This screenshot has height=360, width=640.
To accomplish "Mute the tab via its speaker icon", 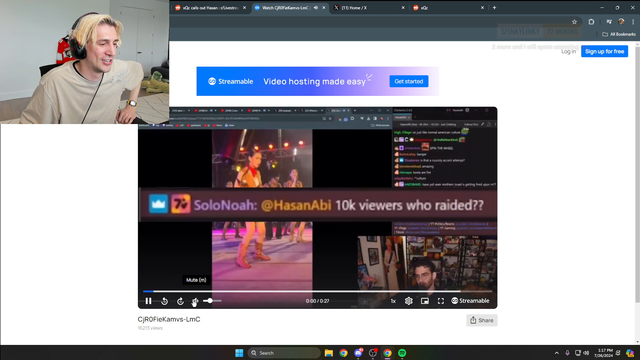I will click(316, 8).
